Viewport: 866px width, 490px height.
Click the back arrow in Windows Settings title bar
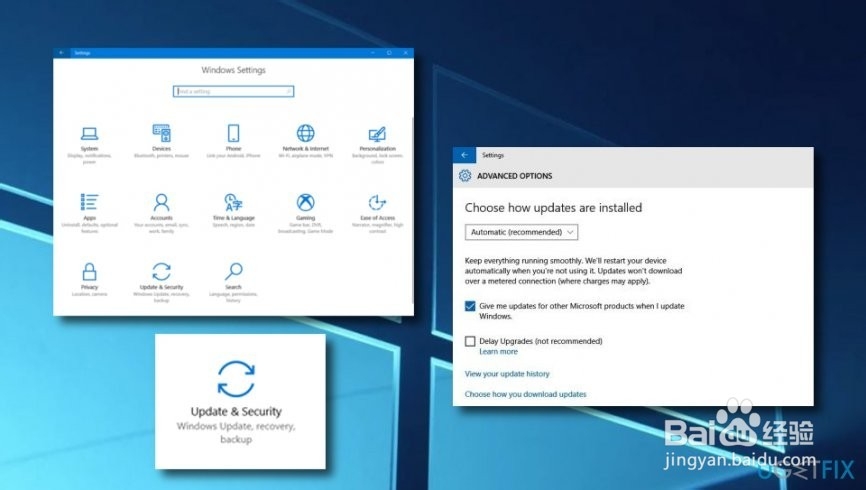point(62,52)
